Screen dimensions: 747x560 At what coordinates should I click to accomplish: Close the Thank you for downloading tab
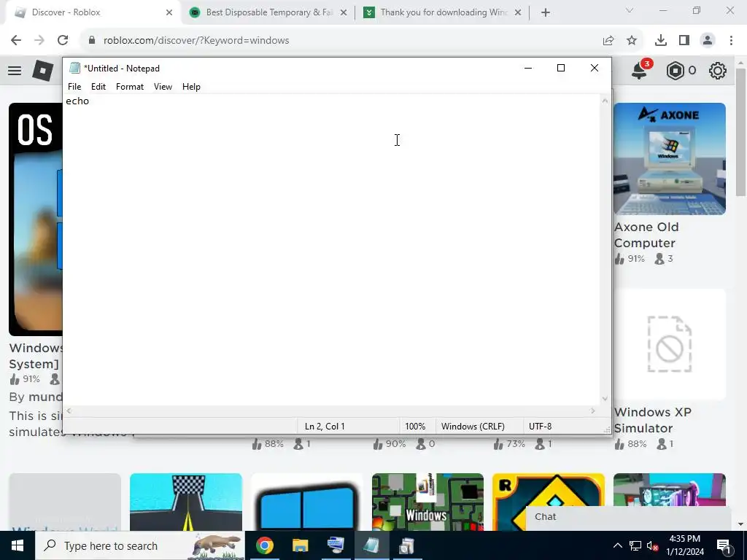click(x=518, y=12)
